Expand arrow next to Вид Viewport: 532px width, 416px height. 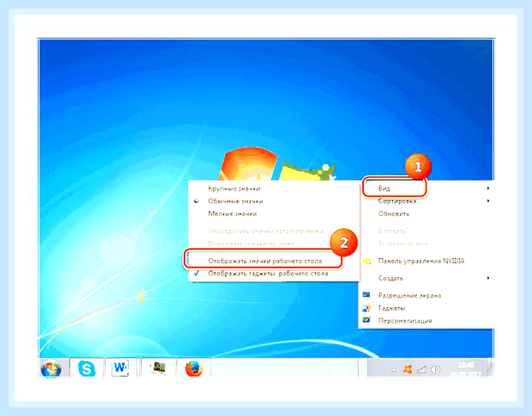488,188
